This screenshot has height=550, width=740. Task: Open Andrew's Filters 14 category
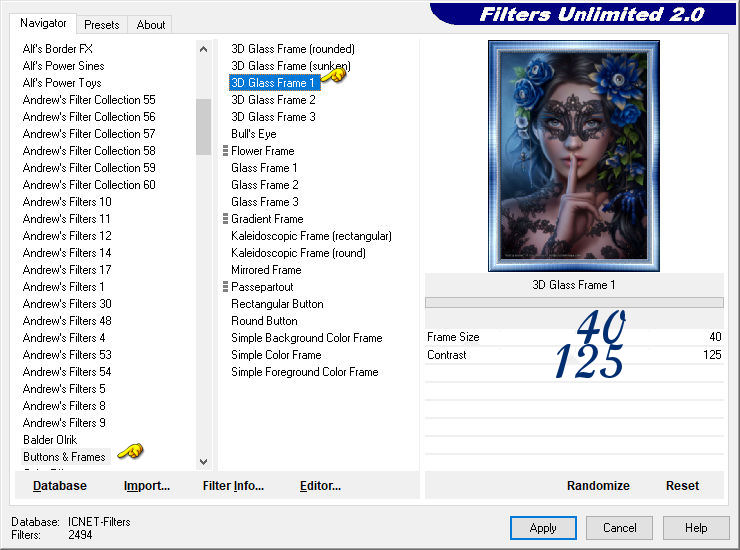tap(67, 253)
